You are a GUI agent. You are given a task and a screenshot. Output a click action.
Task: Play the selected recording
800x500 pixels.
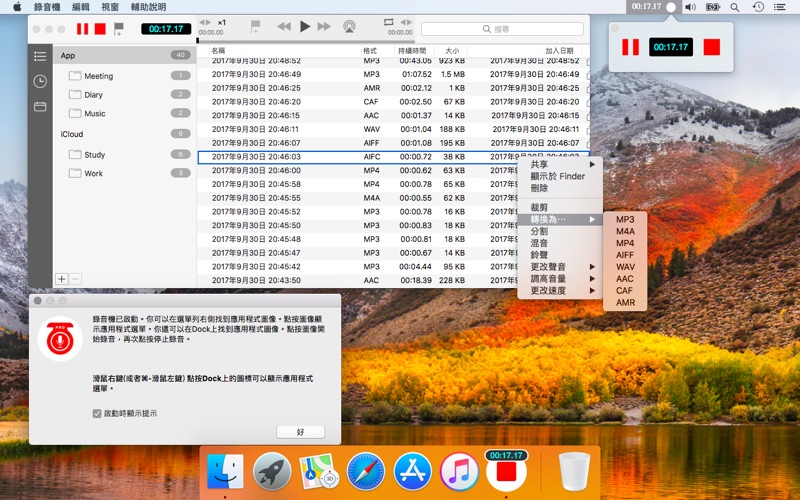pos(305,27)
